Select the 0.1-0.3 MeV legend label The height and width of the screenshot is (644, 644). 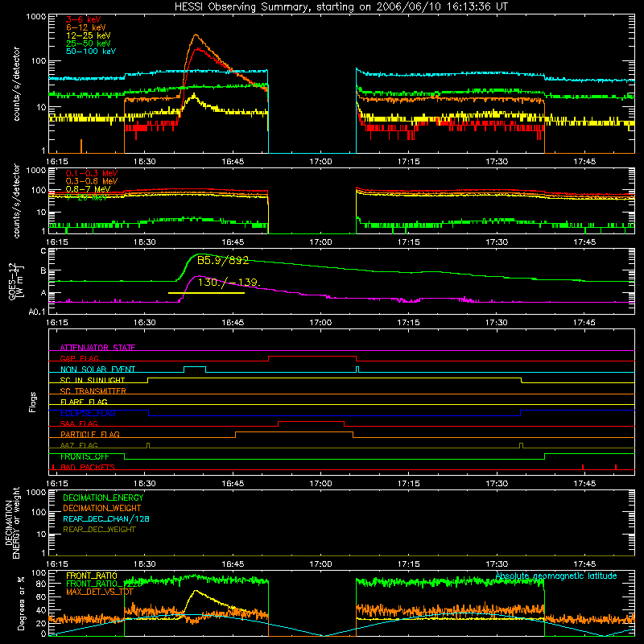pyautogui.click(x=92, y=173)
